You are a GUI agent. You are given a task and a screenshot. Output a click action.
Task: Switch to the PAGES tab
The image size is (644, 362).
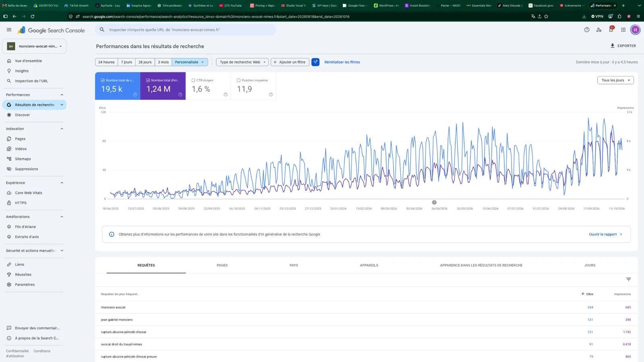coord(222,265)
